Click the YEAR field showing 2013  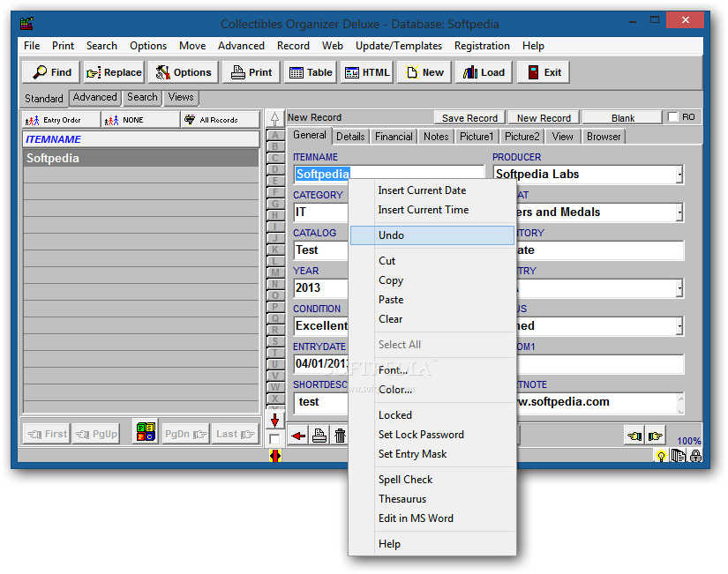321,287
